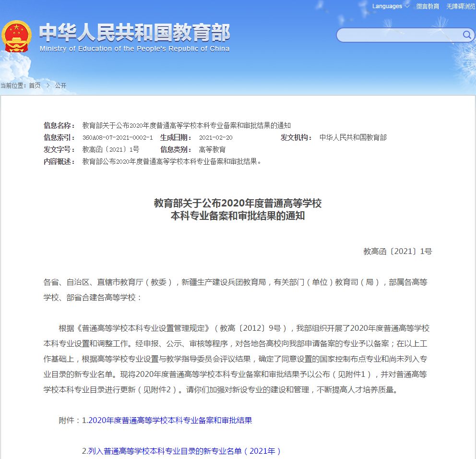Click the right-aligned 教高函〔2021〕1号 text
The width and height of the screenshot is (476, 459).
coord(397,251)
